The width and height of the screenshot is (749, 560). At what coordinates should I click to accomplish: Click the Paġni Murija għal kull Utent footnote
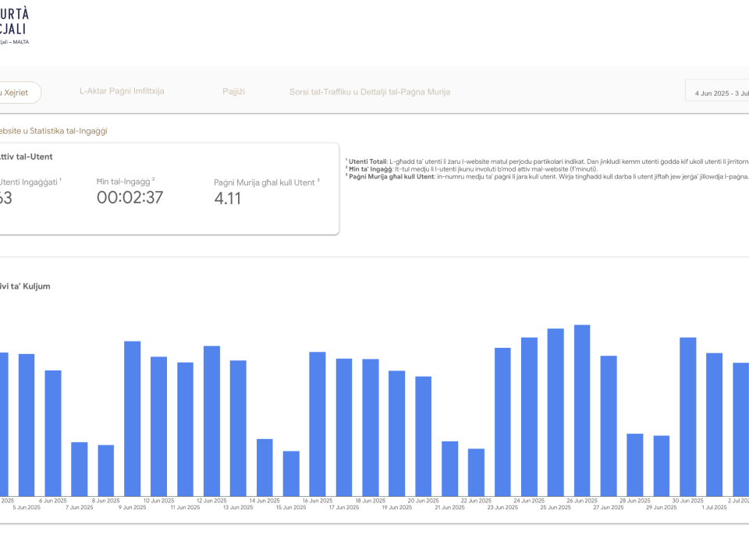coord(547,176)
